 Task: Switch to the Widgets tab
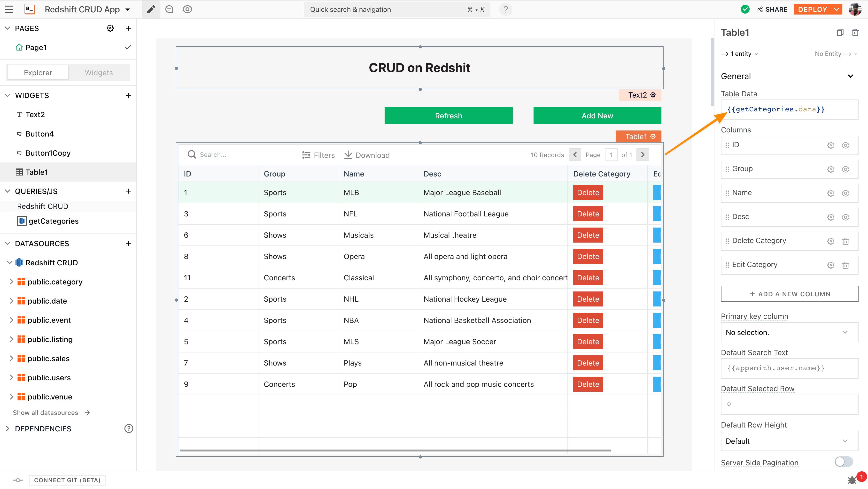click(99, 72)
